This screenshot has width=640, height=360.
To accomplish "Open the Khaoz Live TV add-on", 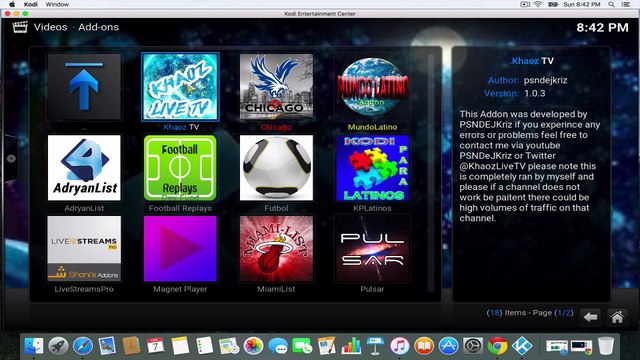I will click(180, 87).
